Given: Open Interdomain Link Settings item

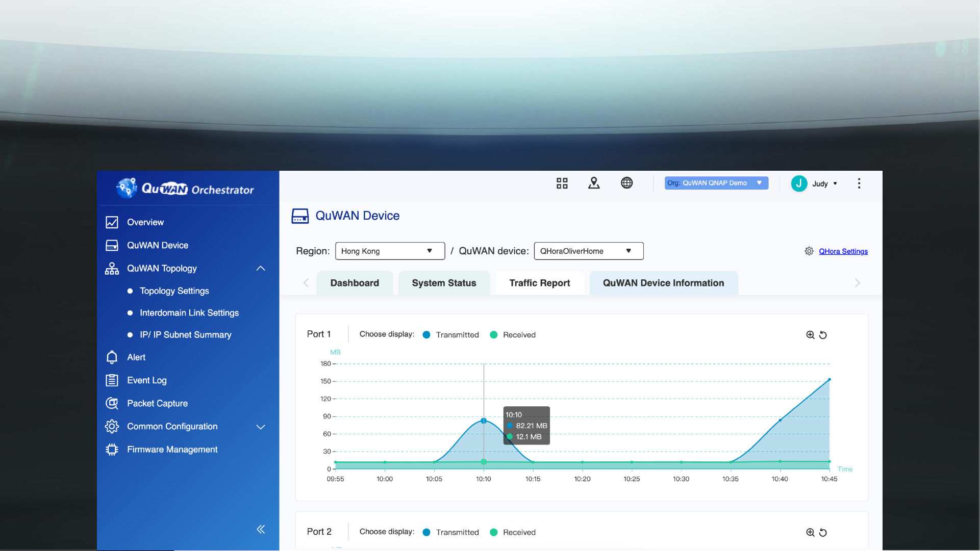Looking at the screenshot, I should point(189,313).
